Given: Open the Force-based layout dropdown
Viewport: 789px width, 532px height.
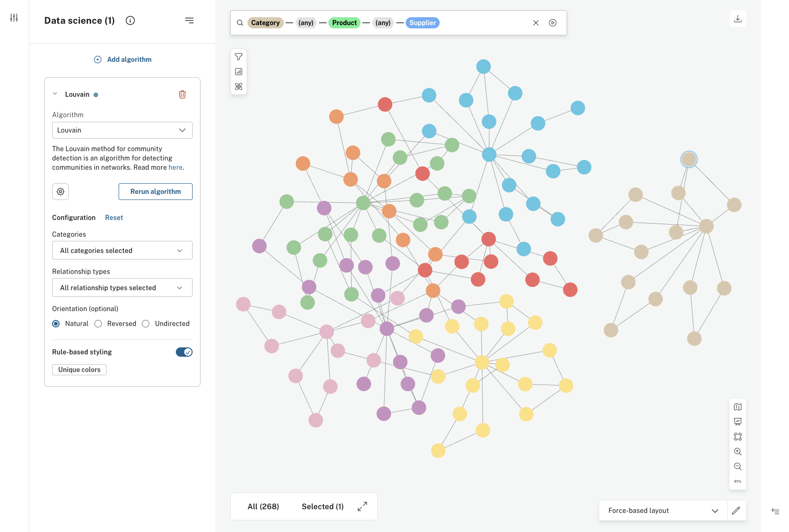Looking at the screenshot, I should pos(662,511).
